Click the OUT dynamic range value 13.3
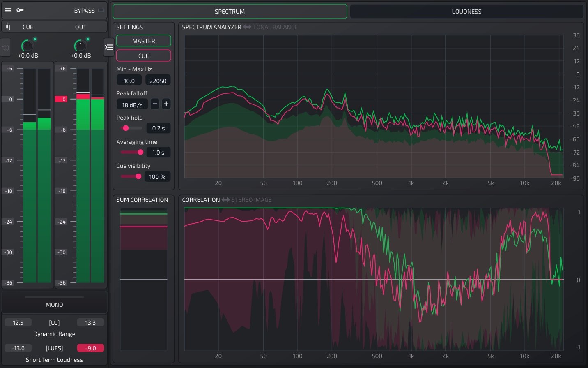Screen dimensions: 588x368 pos(90,323)
